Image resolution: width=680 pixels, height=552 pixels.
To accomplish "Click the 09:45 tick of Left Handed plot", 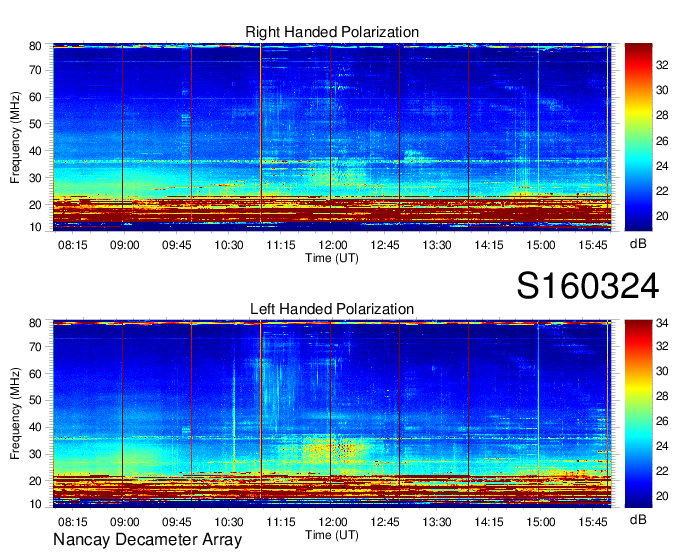I will point(177,522).
